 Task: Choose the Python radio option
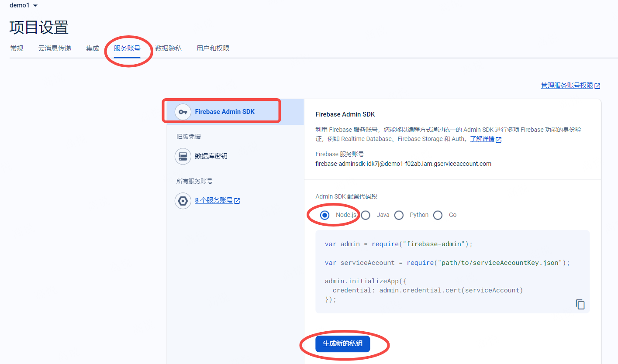point(399,215)
